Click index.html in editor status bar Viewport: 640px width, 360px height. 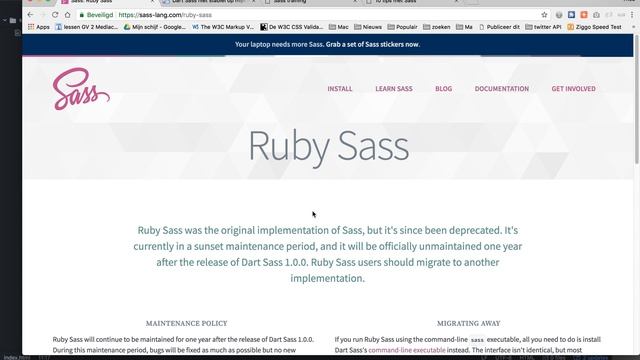[x=17, y=358]
